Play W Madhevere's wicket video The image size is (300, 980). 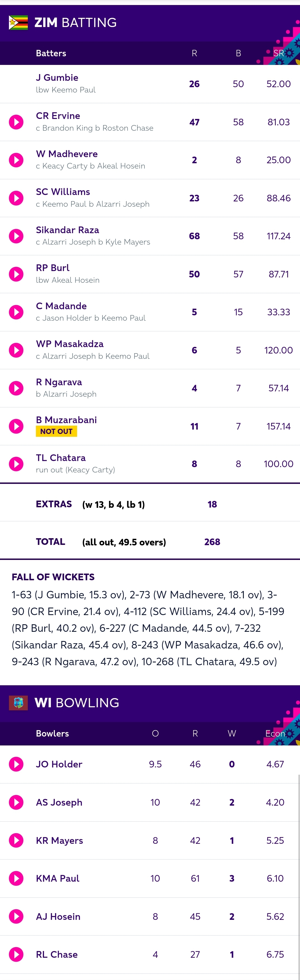point(16,160)
